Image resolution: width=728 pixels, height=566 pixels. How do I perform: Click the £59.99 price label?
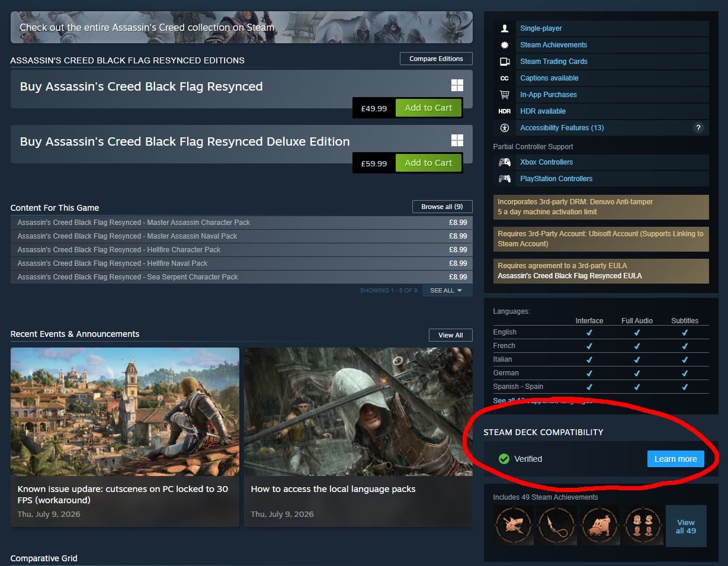(x=374, y=163)
